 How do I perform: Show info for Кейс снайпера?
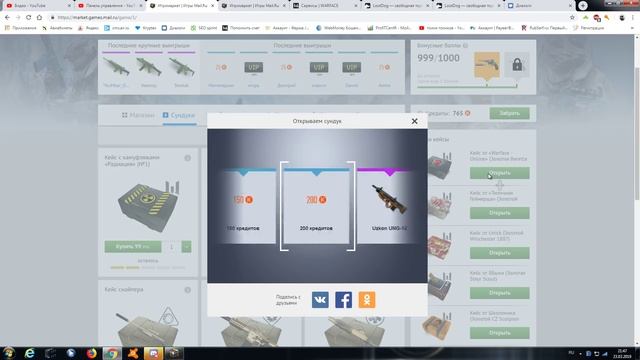coord(188,290)
